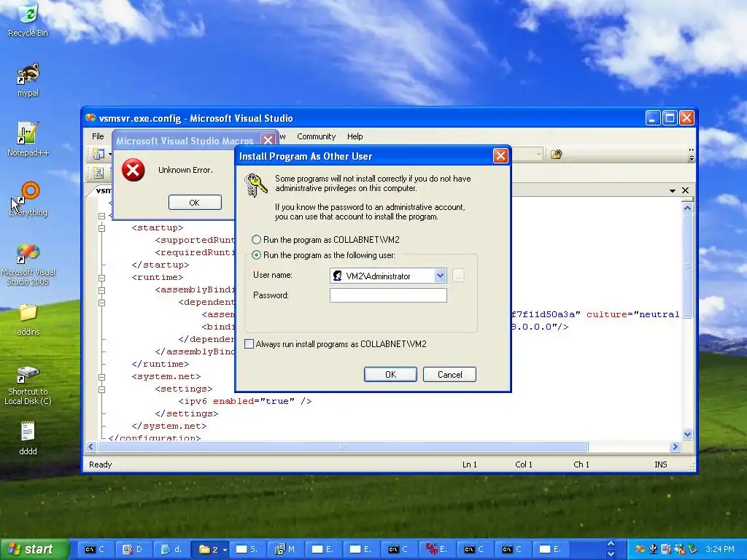Click the horizontal scroll left arrow
Screen dimensions: 747x560
[91, 447]
